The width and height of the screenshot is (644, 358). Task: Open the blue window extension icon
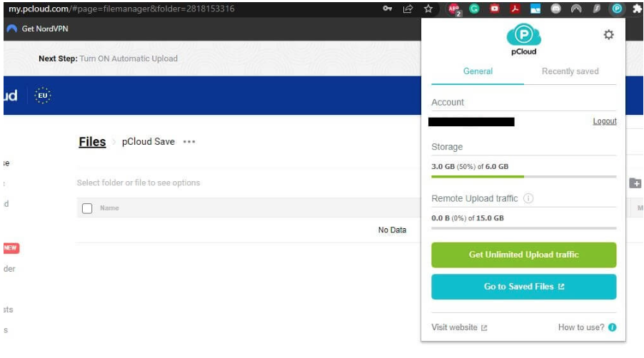coord(535,9)
